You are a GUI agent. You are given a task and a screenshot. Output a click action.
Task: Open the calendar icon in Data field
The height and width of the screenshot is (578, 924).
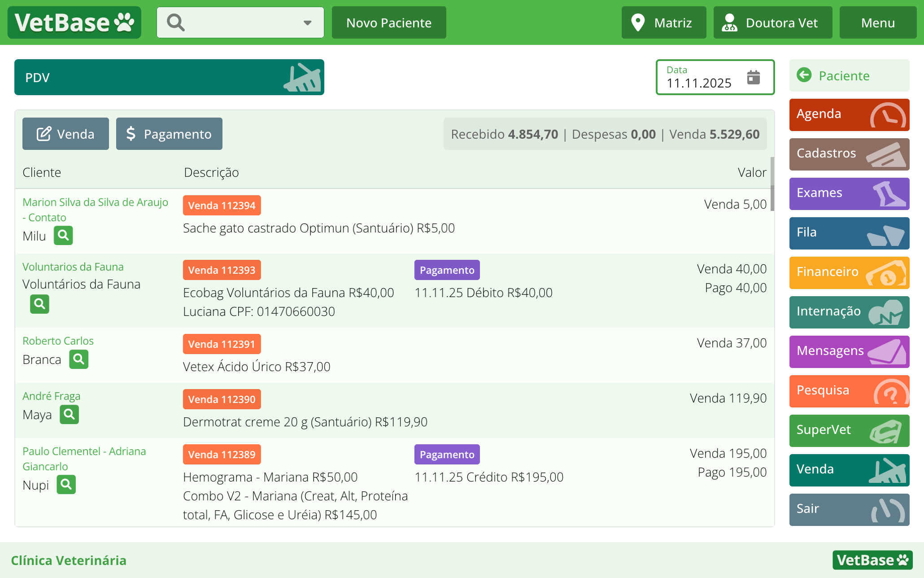(x=754, y=77)
